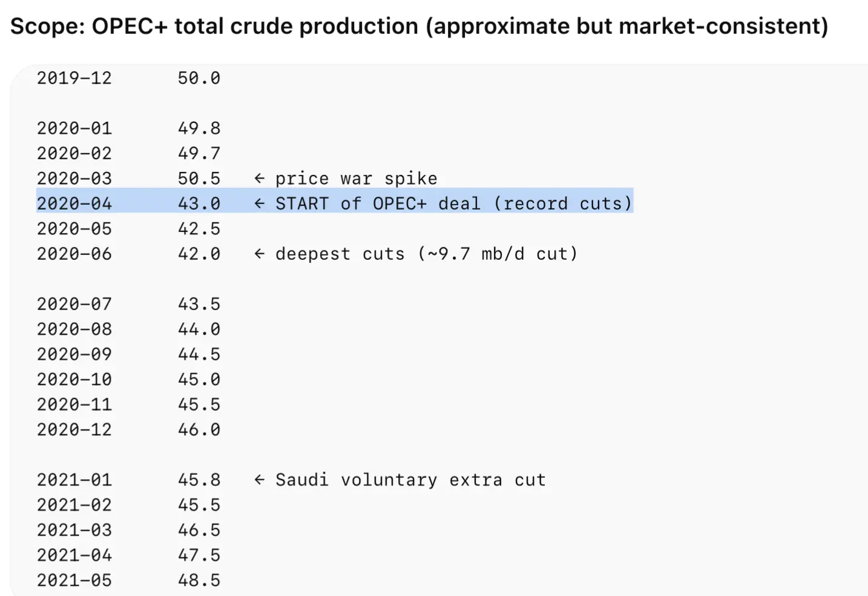
Task: Click the 2020-01 date entry
Action: (74, 128)
